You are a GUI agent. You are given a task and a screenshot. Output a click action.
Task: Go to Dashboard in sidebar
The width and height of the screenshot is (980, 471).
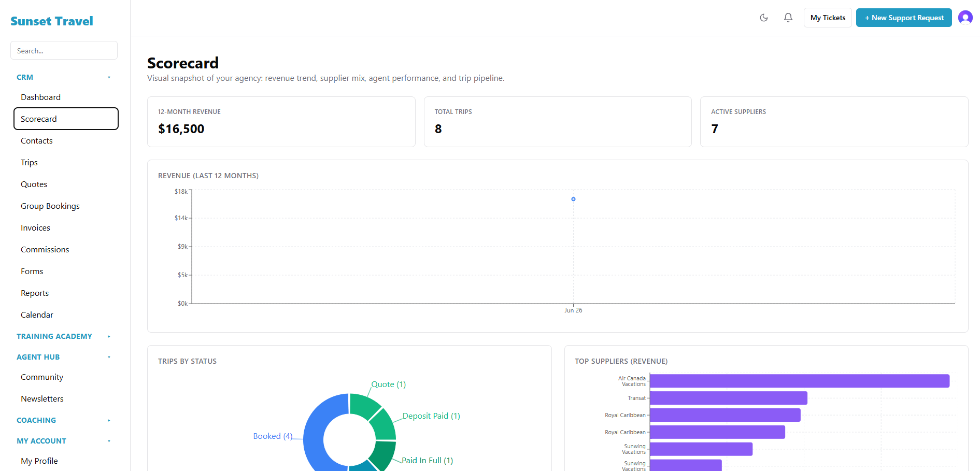pyautogui.click(x=66, y=97)
